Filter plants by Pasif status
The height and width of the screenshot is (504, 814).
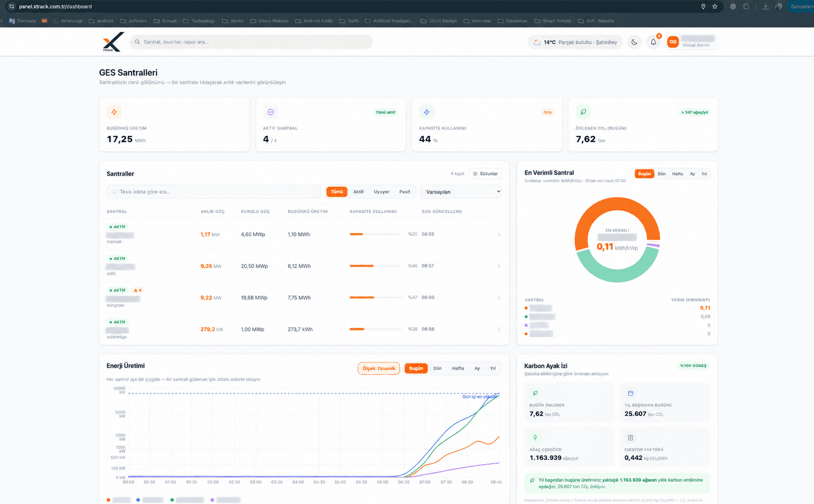point(404,192)
